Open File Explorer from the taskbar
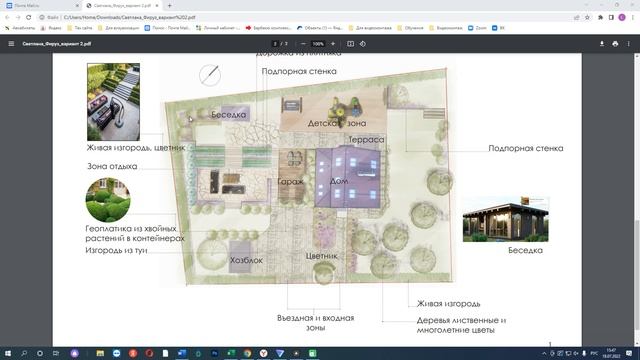Viewport: 640px width, 360px height. click(x=100, y=353)
